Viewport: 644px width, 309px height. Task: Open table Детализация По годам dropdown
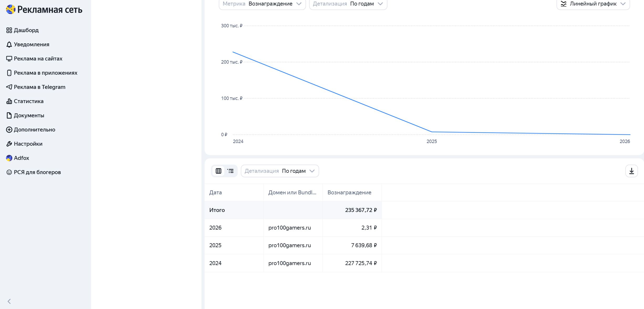280,171
